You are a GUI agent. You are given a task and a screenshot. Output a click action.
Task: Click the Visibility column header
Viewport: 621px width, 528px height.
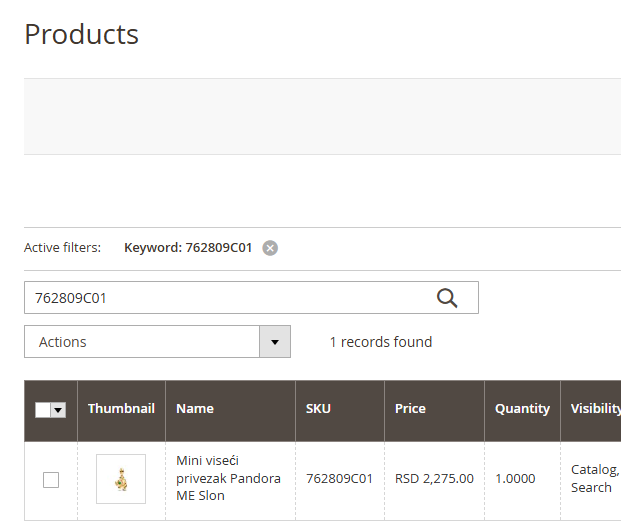click(595, 408)
